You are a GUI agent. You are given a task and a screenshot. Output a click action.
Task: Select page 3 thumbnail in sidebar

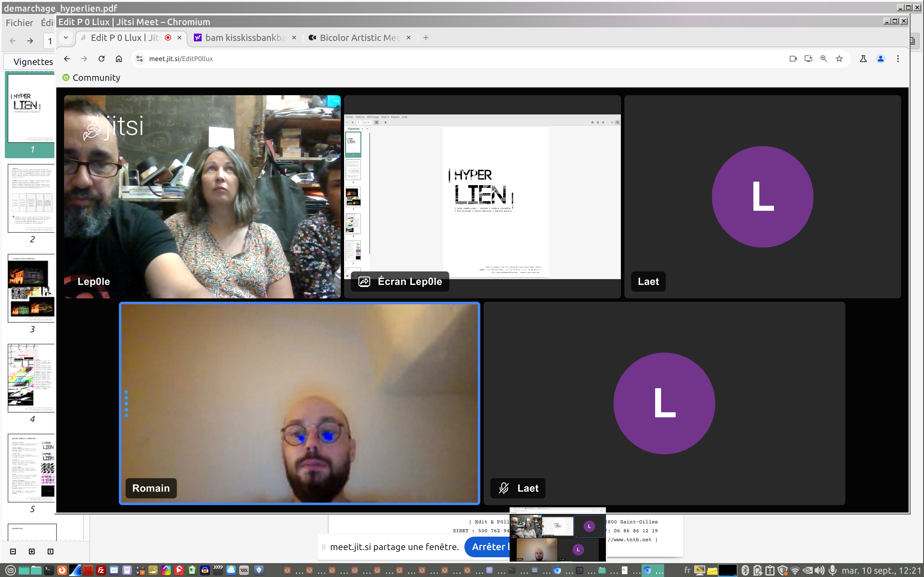(x=31, y=288)
